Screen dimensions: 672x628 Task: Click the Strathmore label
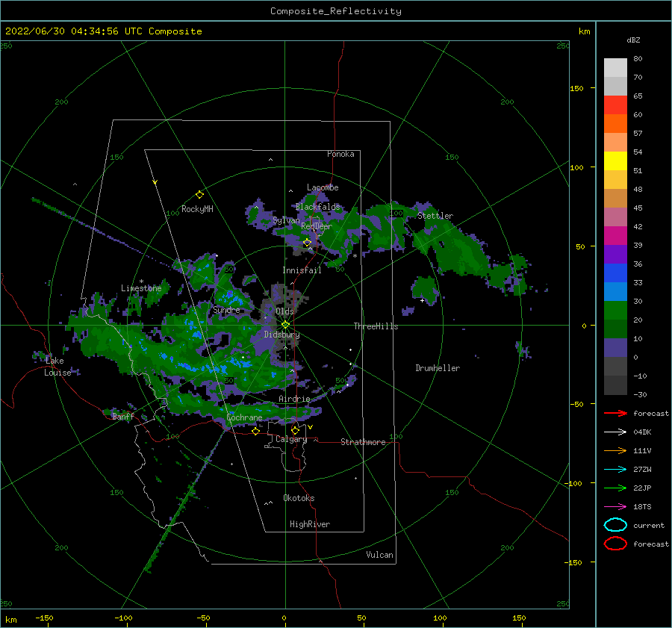(x=363, y=442)
